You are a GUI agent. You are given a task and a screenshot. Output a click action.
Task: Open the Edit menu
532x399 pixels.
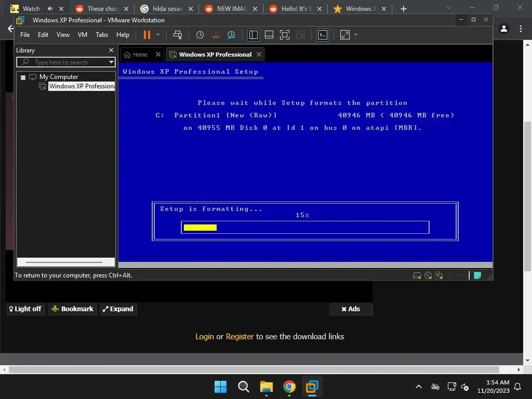click(x=43, y=35)
